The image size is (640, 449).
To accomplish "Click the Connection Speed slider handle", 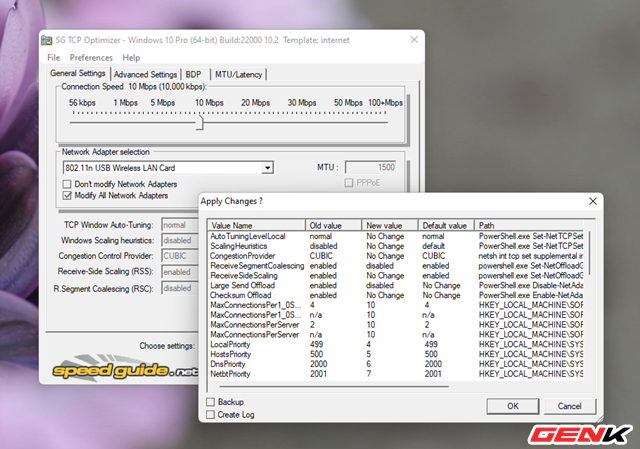I will pyautogui.click(x=200, y=122).
